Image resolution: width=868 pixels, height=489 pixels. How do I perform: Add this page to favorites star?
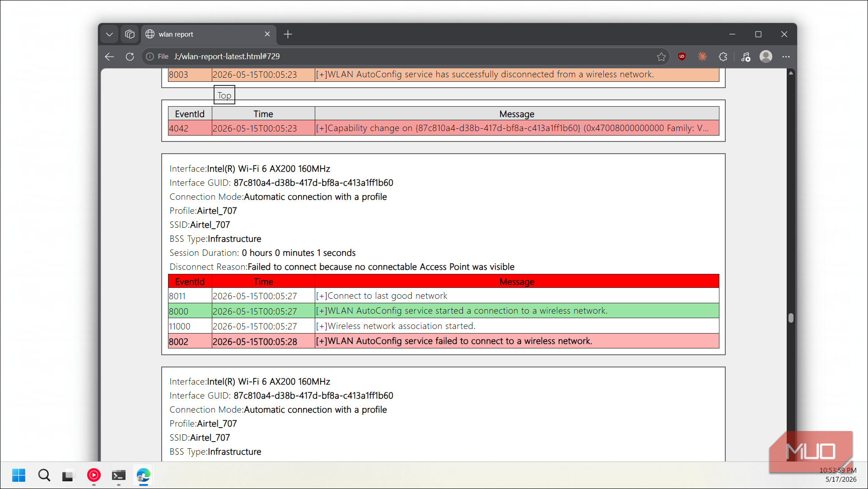(x=662, y=56)
